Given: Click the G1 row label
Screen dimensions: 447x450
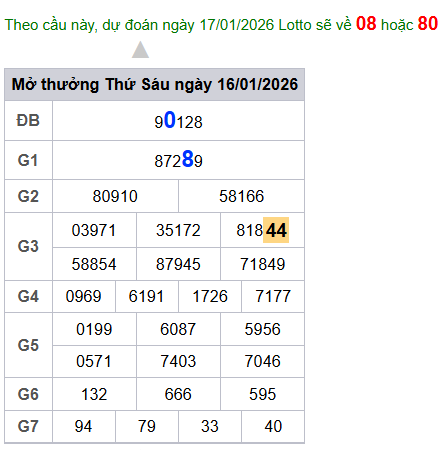Looking at the screenshot, I should click(x=28, y=160).
